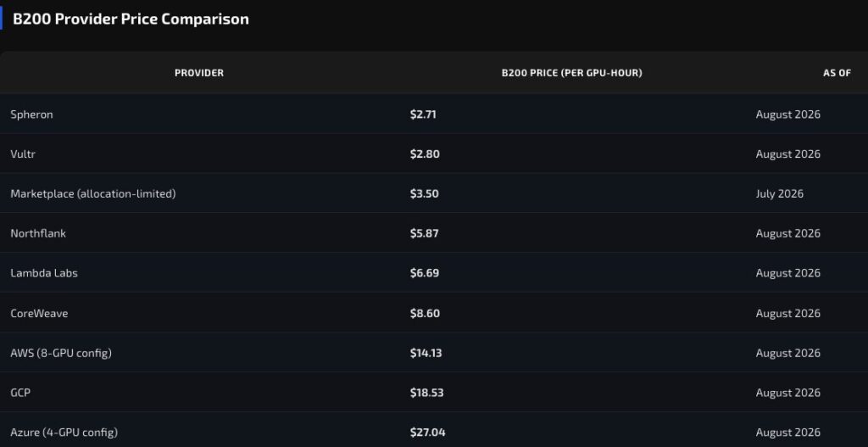The image size is (868, 447).
Task: Select the $18.53 GCP price
Action: (x=427, y=393)
